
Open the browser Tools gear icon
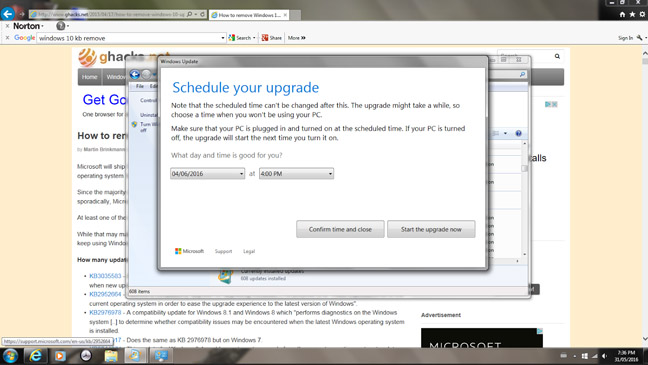click(642, 14)
